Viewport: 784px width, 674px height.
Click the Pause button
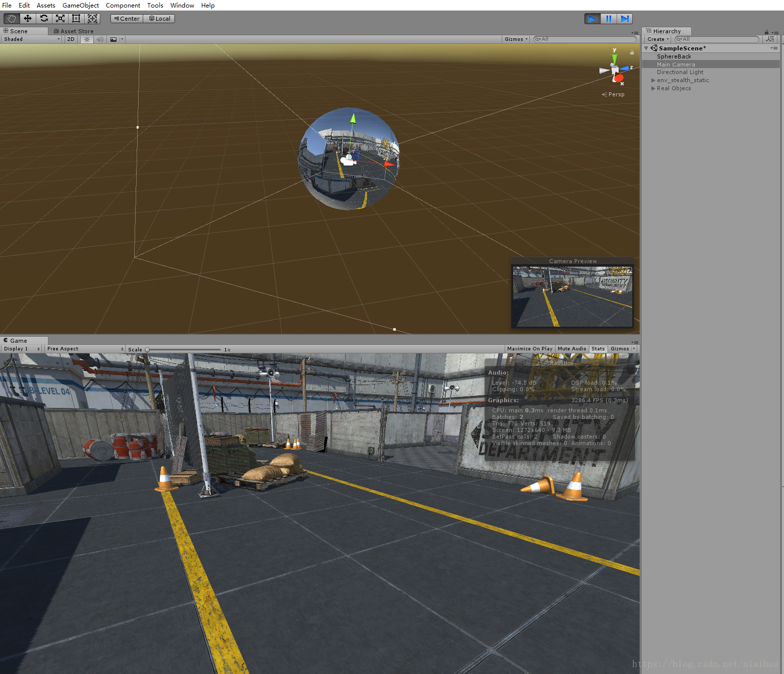click(609, 19)
